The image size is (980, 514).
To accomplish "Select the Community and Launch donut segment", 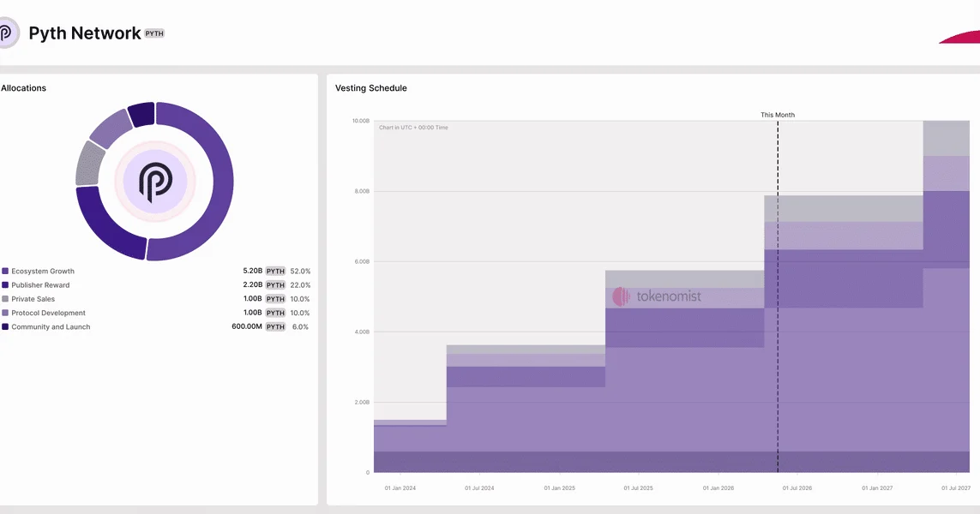I will click(141, 114).
